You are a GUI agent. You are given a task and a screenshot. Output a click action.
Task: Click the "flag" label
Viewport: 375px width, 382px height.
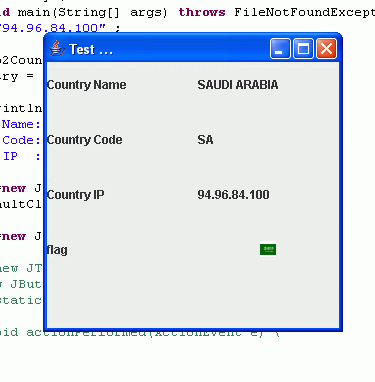point(57,250)
